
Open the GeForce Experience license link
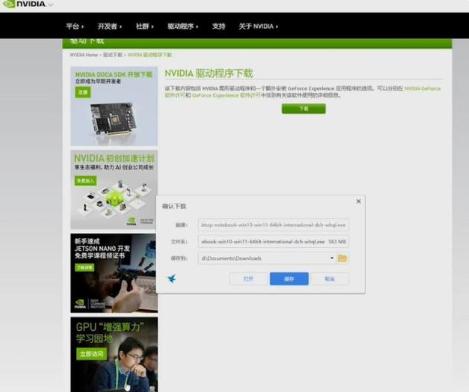click(226, 95)
